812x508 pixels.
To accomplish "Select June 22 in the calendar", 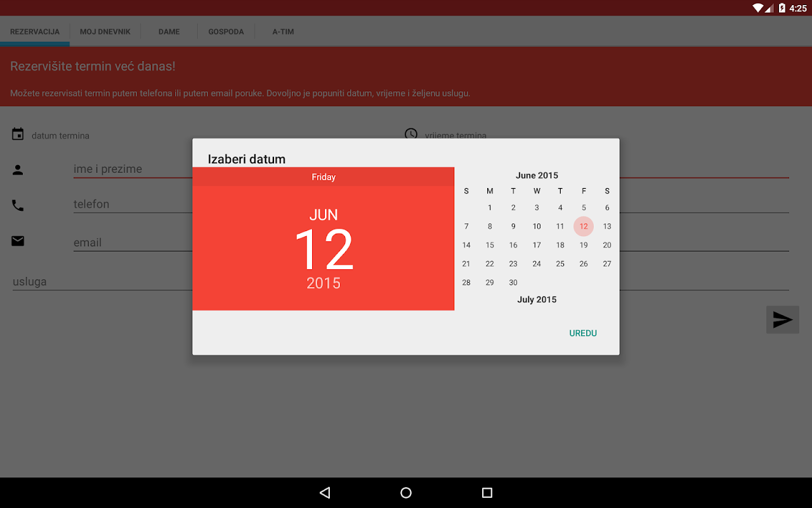I will (x=490, y=264).
